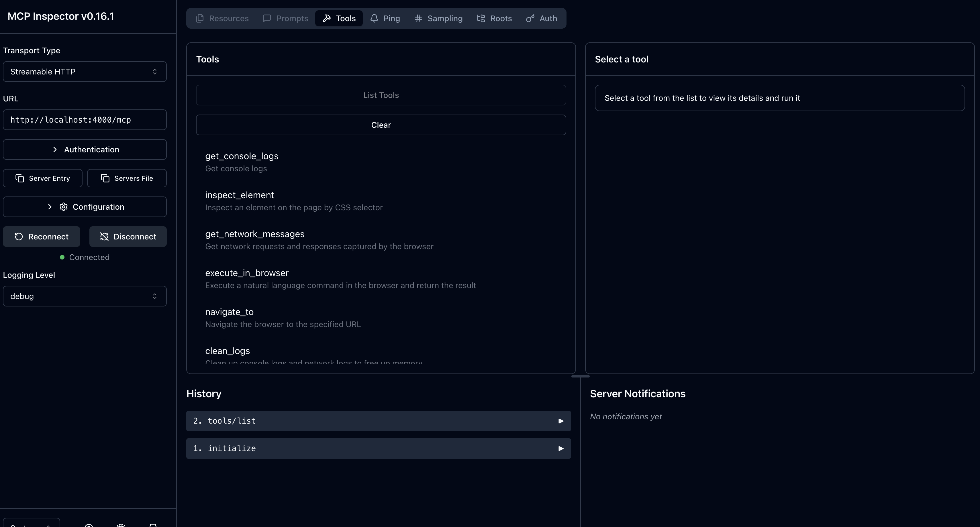
Task: Click the copy icon on Servers File
Action: (105, 178)
